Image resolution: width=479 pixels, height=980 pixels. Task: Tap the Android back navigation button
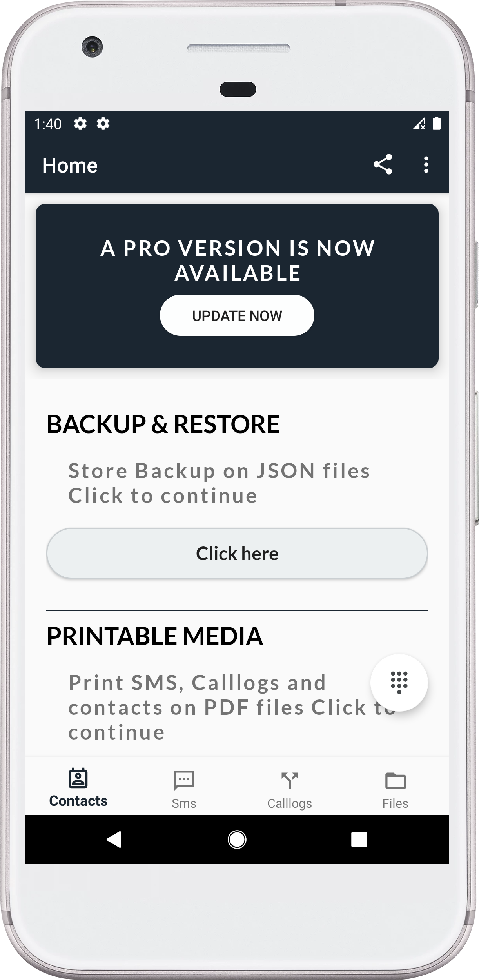(114, 840)
